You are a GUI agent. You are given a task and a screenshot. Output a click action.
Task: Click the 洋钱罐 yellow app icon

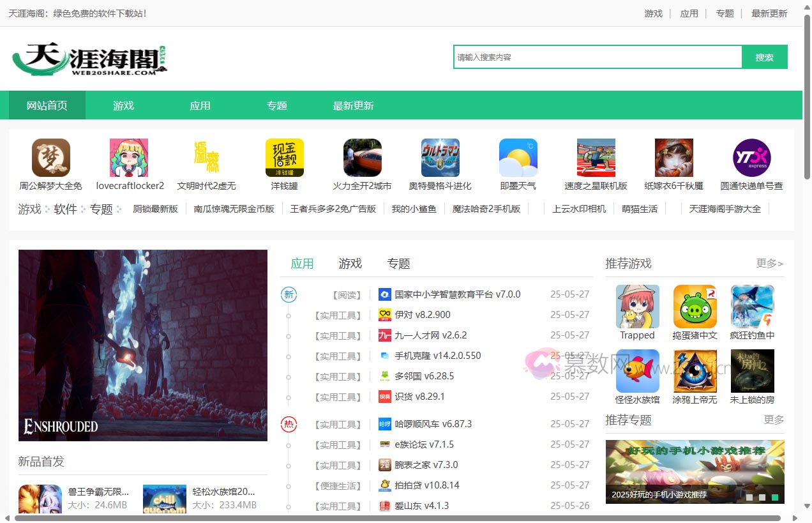click(284, 158)
